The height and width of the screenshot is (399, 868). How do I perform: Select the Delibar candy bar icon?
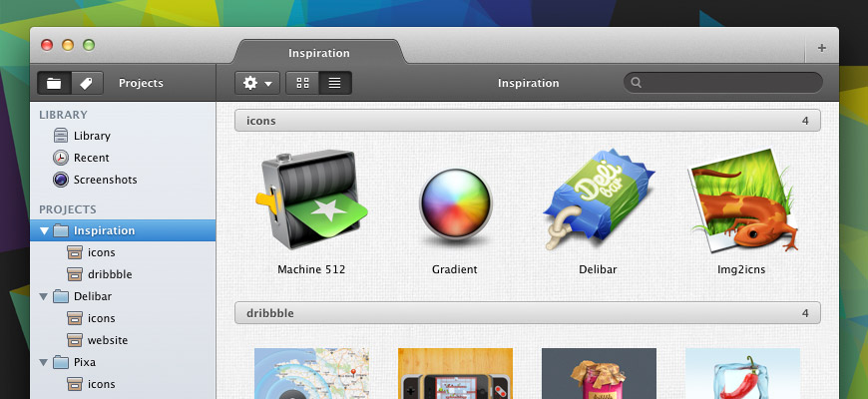pos(599,200)
